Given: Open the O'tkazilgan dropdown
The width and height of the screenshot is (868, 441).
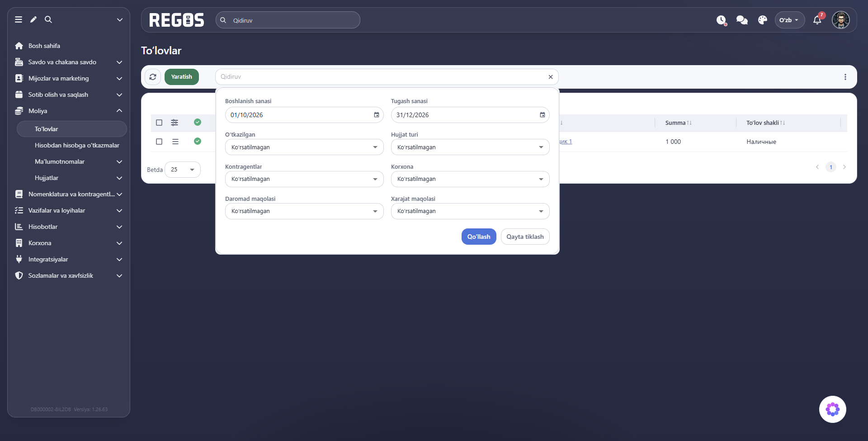Looking at the screenshot, I should [x=304, y=147].
